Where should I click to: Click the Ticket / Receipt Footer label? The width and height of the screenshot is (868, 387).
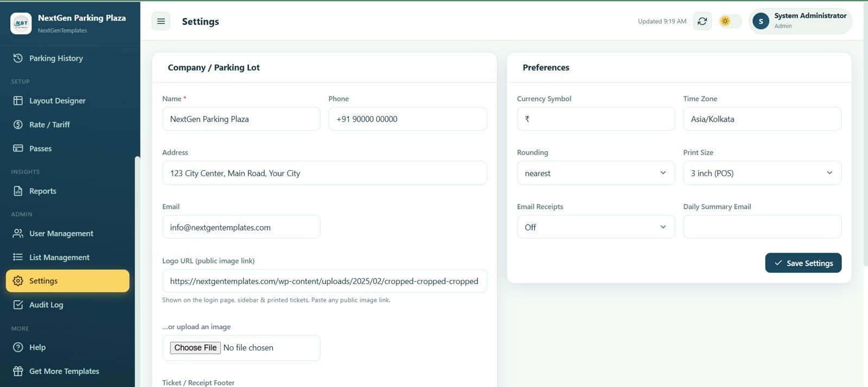click(x=199, y=383)
